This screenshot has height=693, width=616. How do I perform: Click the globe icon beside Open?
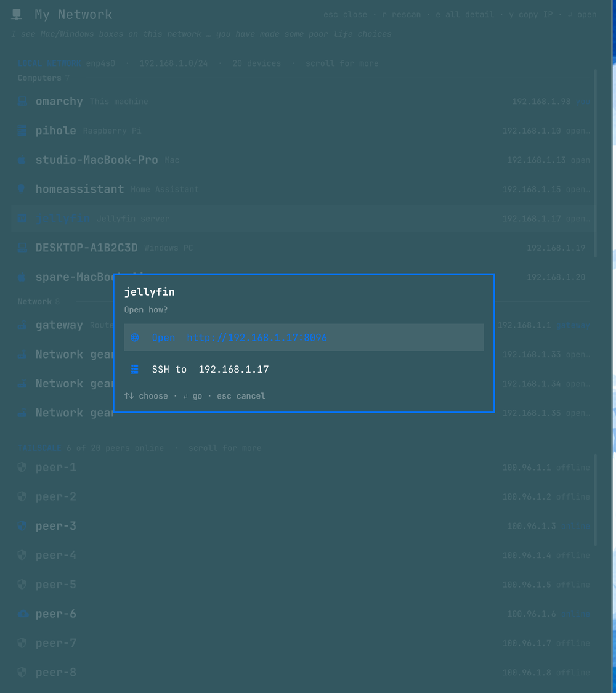click(x=135, y=338)
